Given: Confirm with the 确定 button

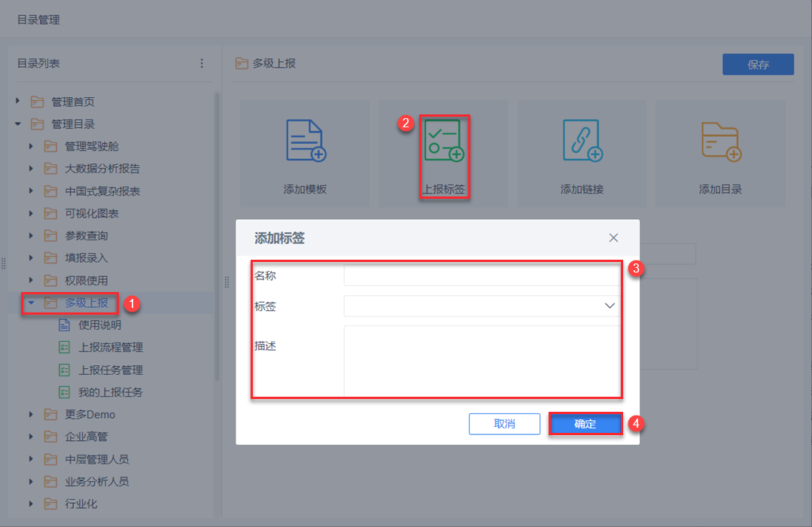Looking at the screenshot, I should click(585, 424).
